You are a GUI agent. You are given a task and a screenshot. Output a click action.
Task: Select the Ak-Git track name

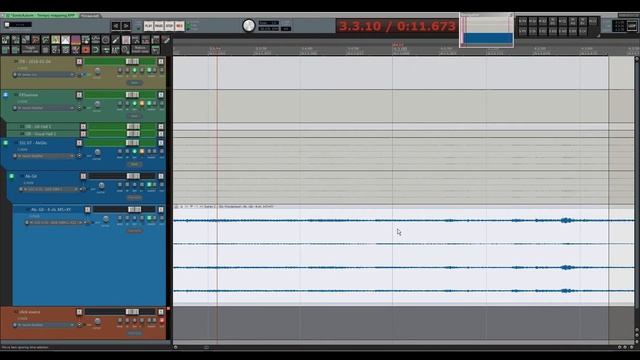pos(31,176)
